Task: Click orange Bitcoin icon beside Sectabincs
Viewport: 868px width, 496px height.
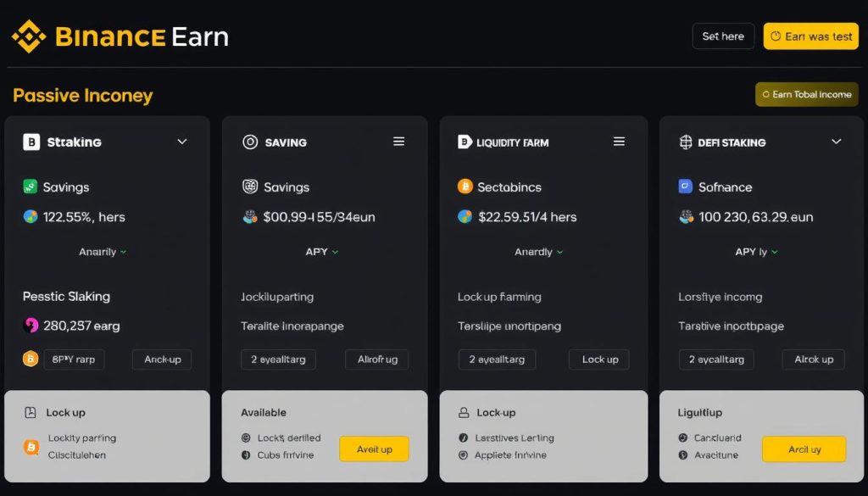Action: (x=465, y=187)
